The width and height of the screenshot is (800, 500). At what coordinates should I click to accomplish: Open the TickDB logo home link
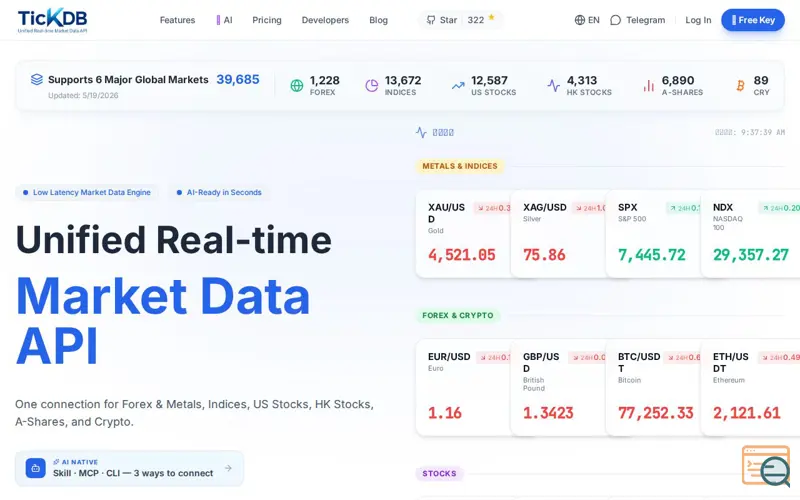click(52, 20)
